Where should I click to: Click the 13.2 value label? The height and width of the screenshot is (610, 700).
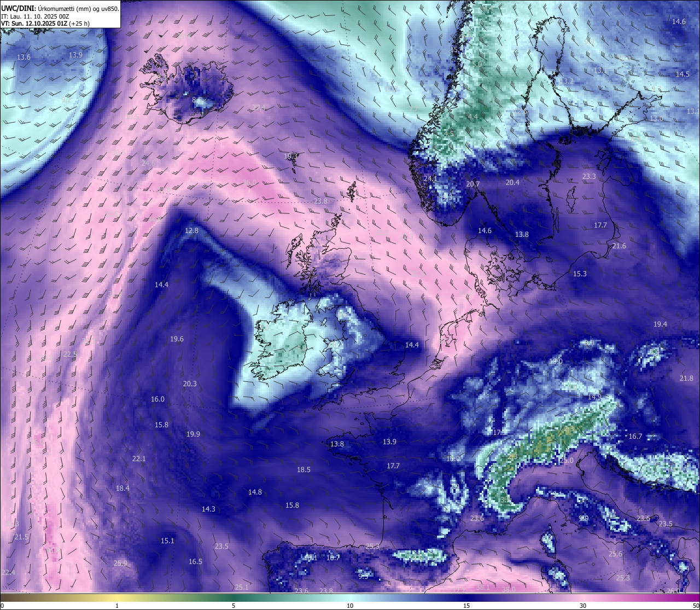click(567, 82)
